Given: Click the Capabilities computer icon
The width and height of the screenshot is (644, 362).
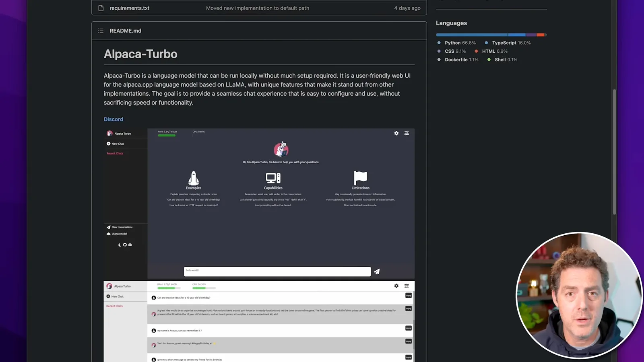Looking at the screenshot, I should point(273,178).
